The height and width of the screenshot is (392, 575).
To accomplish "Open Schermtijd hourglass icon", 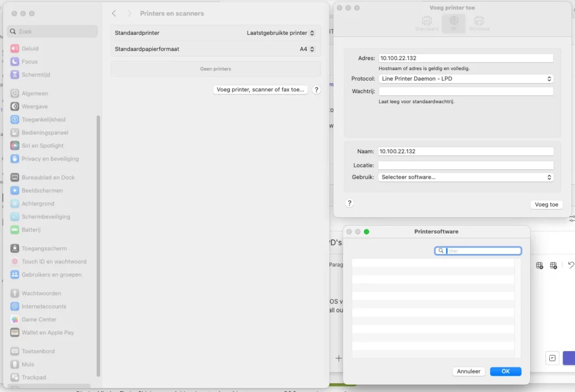I will click(x=15, y=75).
